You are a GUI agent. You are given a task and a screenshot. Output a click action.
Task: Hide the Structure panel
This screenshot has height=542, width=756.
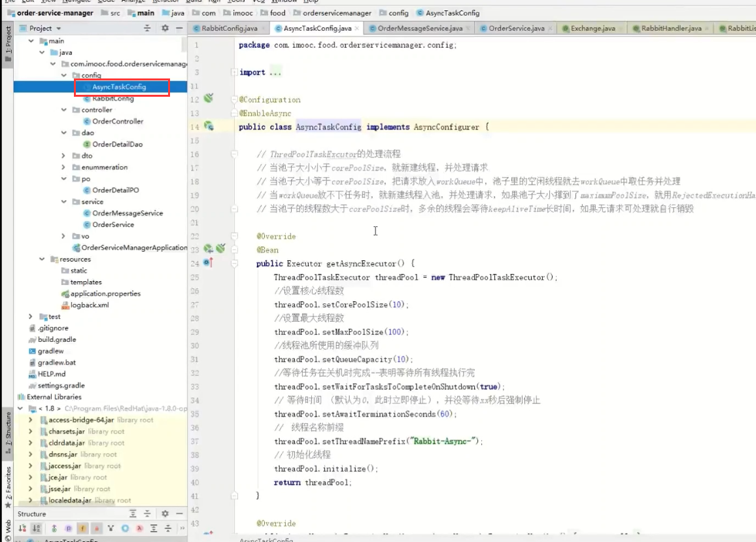[x=179, y=513]
